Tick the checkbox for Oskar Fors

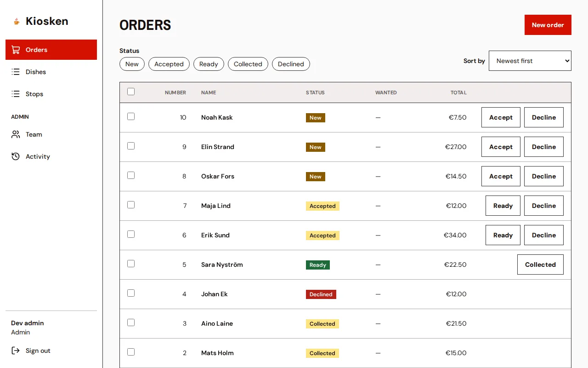coord(131,175)
